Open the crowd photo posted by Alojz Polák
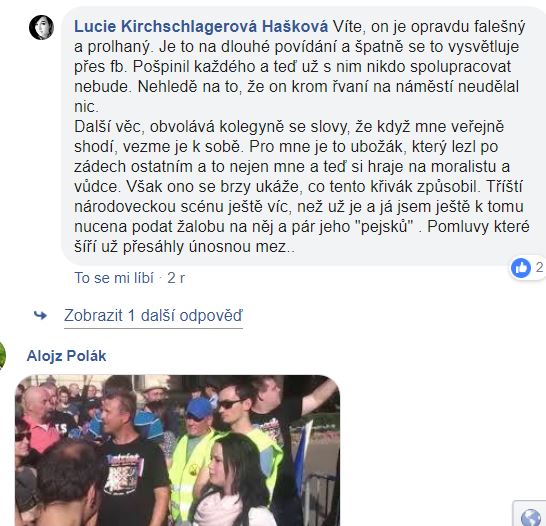The height and width of the screenshot is (526, 546). point(178,450)
